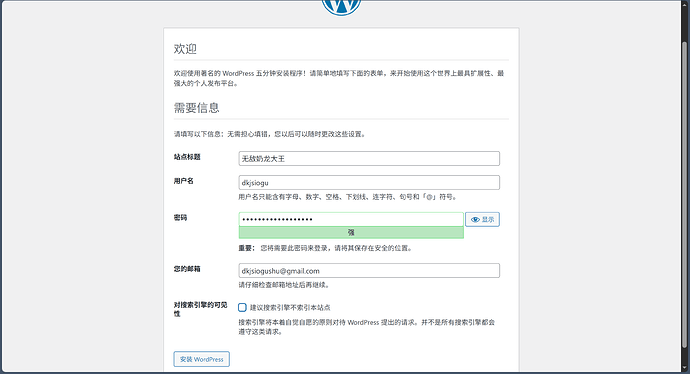
Task: Click the 欢迎 heading
Action: click(x=185, y=49)
